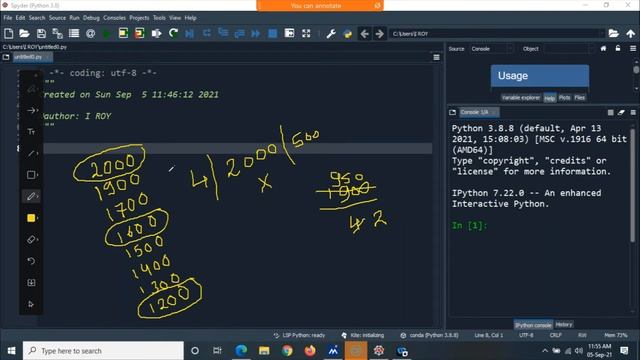
Task: Go back with left arrow
Action: (x=364, y=33)
